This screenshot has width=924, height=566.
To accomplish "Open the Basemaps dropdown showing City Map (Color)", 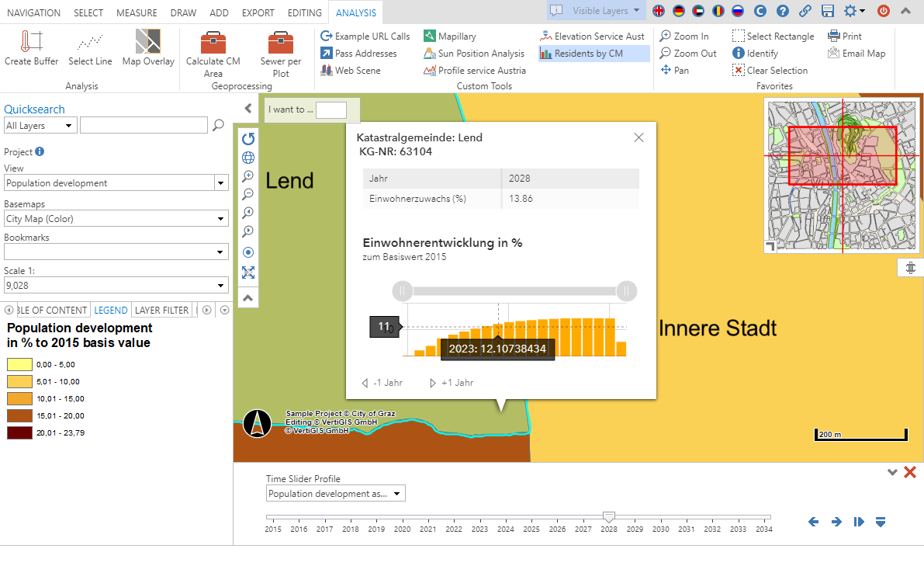I will pos(116,219).
